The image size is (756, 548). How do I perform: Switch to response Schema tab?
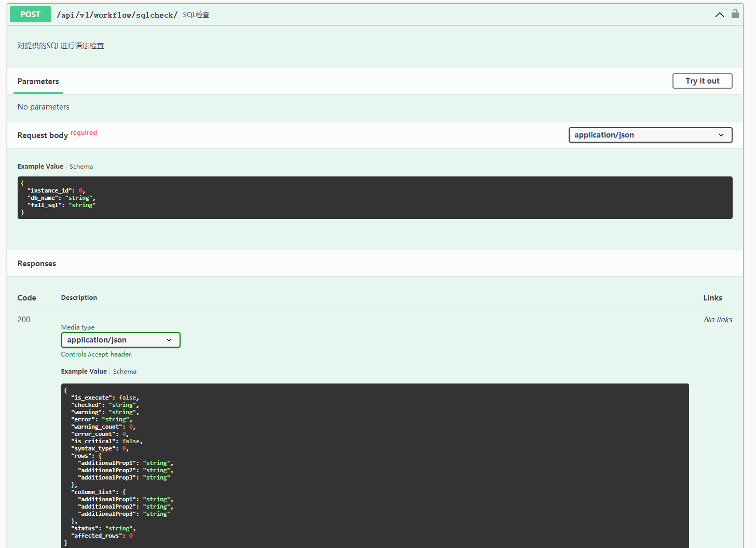(125, 372)
